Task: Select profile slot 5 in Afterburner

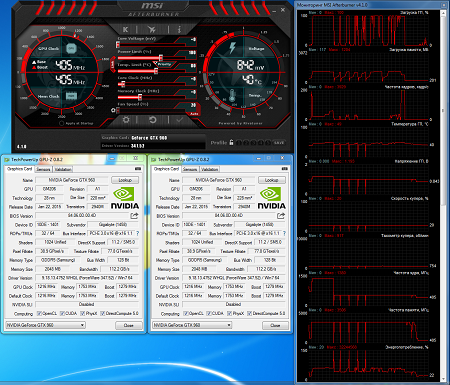Action: tap(268, 143)
